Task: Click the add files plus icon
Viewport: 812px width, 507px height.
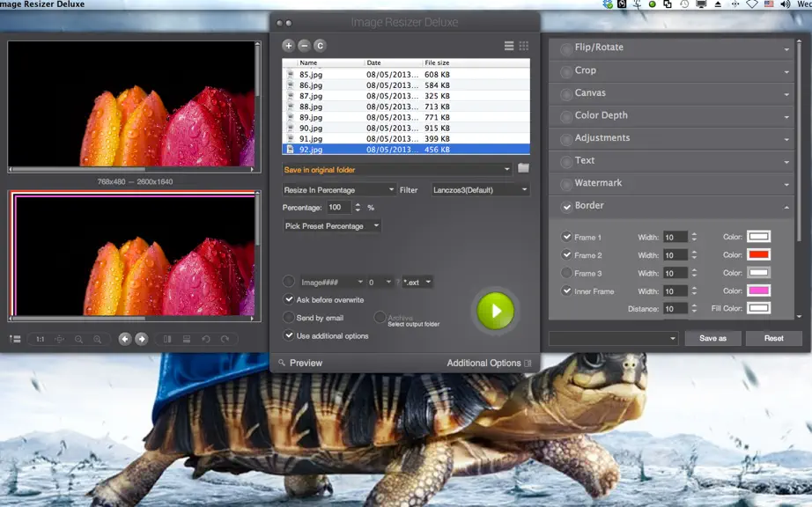Action: click(x=289, y=46)
